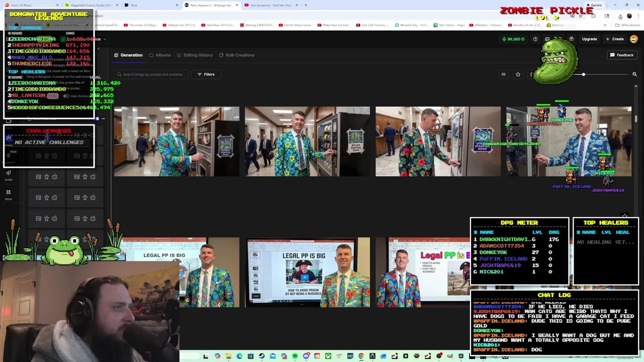This screenshot has height=362, width=644.
Task: Click the thumbnail size slider handle
Action: pyautogui.click(x=584, y=74)
